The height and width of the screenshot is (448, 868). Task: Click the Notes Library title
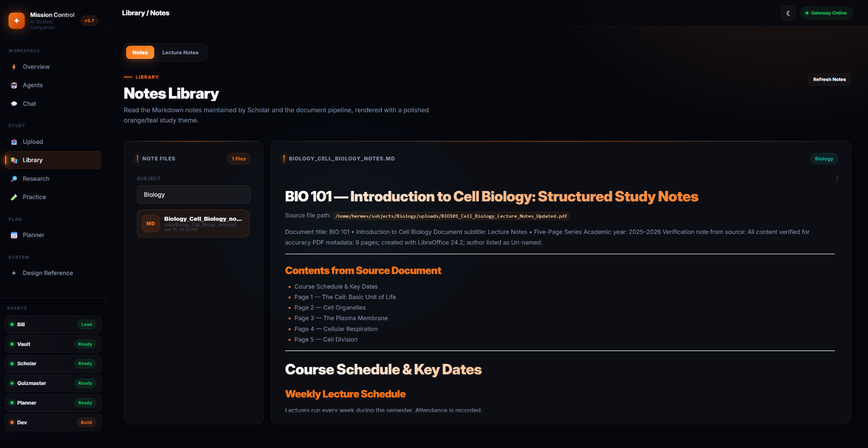171,94
